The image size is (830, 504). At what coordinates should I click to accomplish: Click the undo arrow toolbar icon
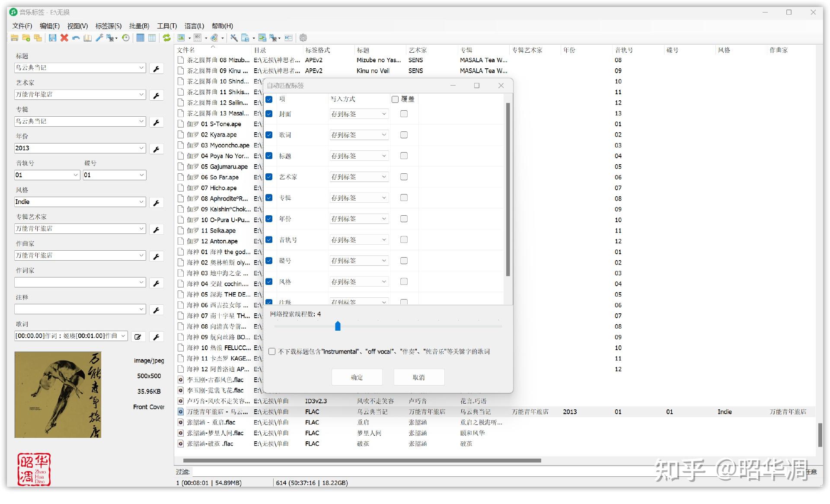[76, 38]
